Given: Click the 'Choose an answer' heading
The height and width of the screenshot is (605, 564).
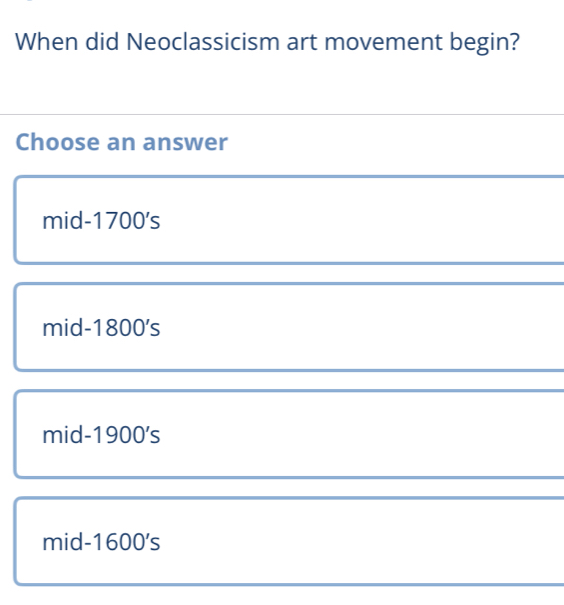Looking at the screenshot, I should (x=122, y=142).
